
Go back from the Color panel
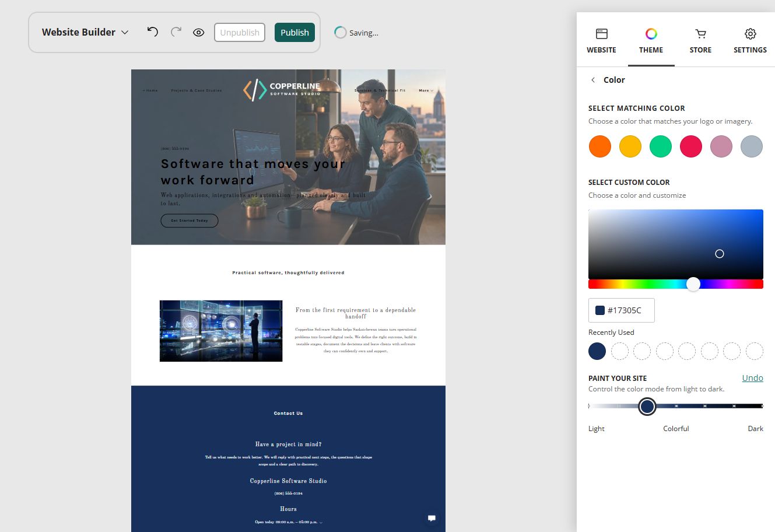593,80
